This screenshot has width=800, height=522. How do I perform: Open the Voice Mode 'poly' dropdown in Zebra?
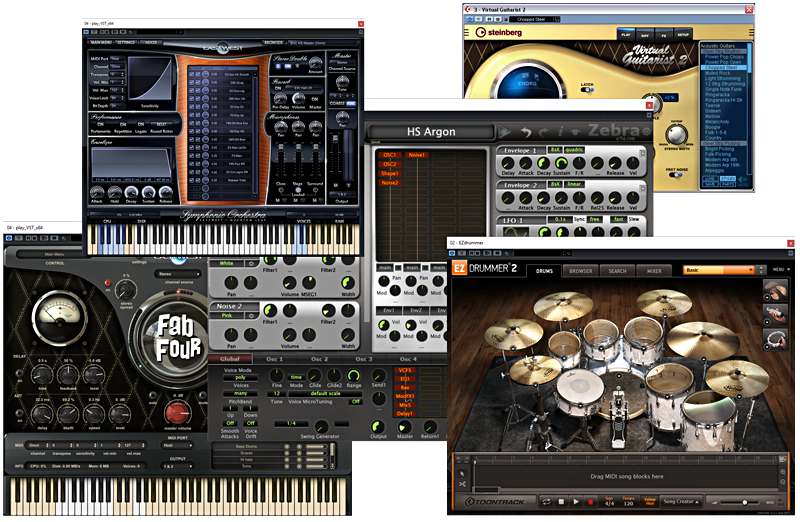[240, 378]
